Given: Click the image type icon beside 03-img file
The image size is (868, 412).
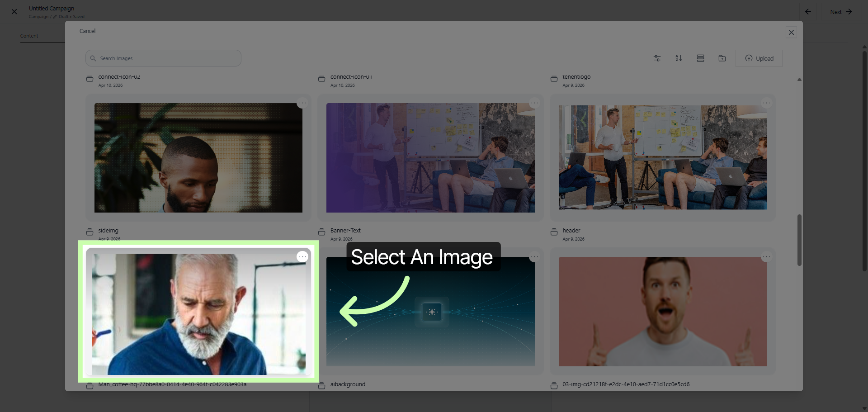Looking at the screenshot, I should 554,386.
